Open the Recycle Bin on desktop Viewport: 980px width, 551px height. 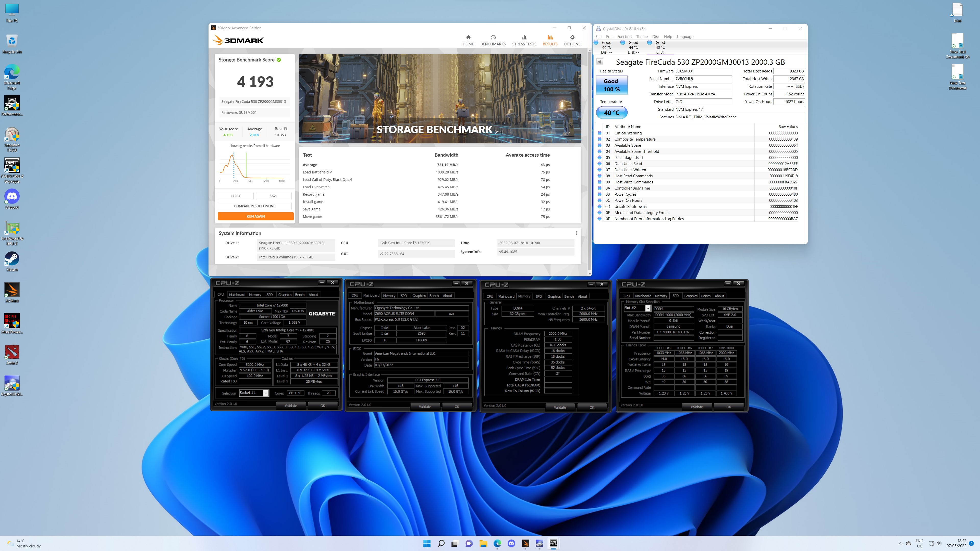click(x=12, y=43)
